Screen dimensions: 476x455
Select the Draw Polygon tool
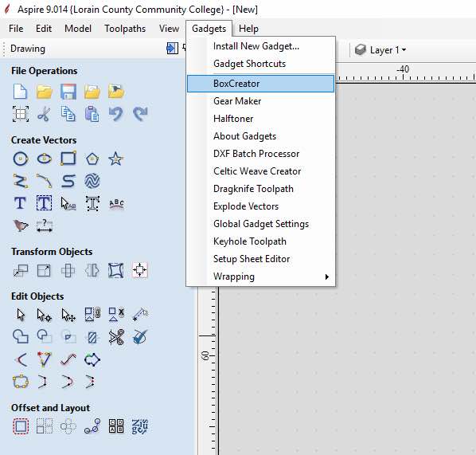coord(92,159)
